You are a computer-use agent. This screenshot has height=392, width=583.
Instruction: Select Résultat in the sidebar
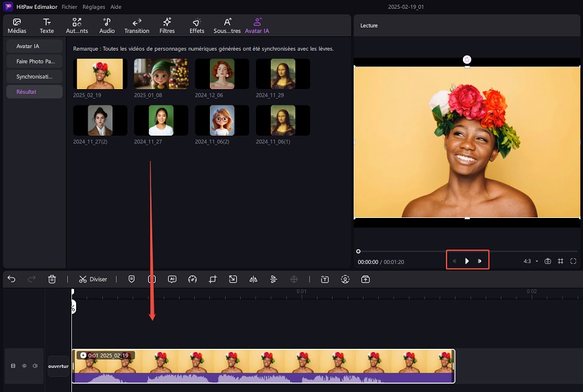pyautogui.click(x=34, y=92)
